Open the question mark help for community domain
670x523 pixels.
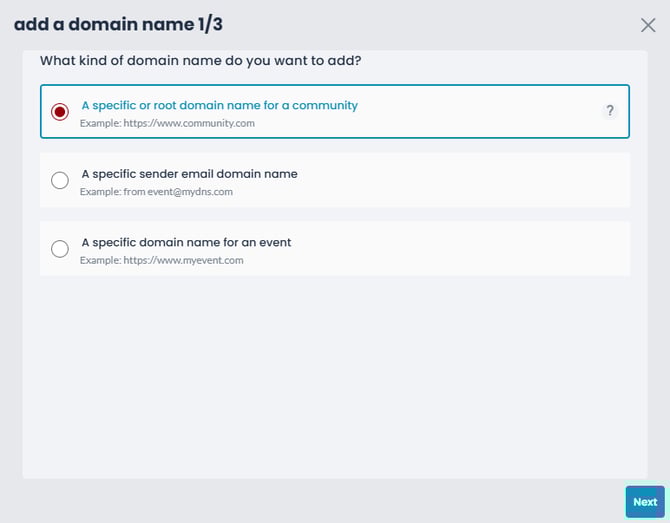point(610,111)
